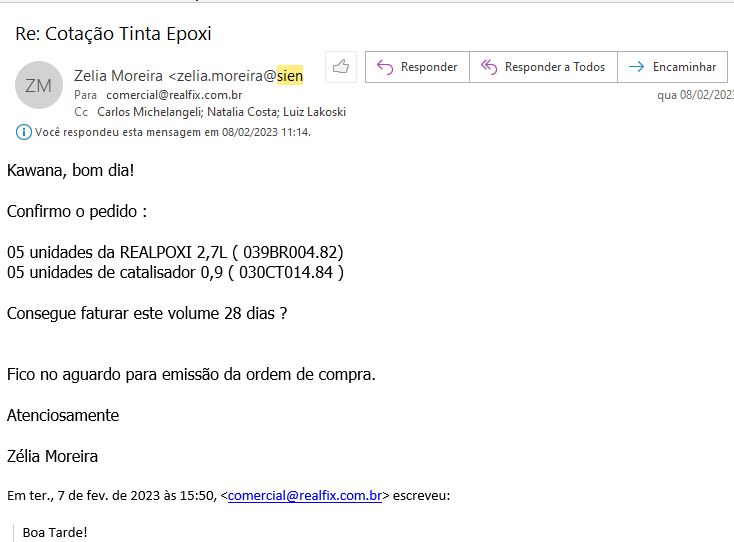Click the thumbs-up Like icon
734x542 pixels.
(341, 67)
